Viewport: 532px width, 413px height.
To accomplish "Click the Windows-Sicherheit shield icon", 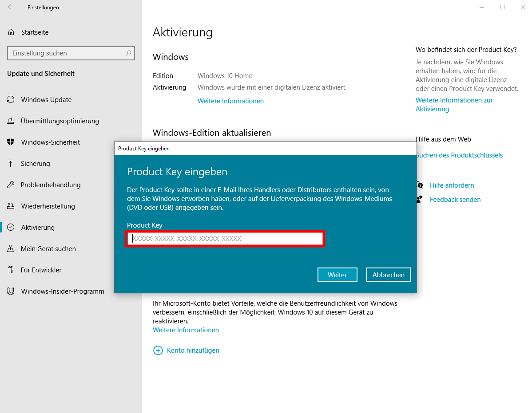I will (x=11, y=142).
